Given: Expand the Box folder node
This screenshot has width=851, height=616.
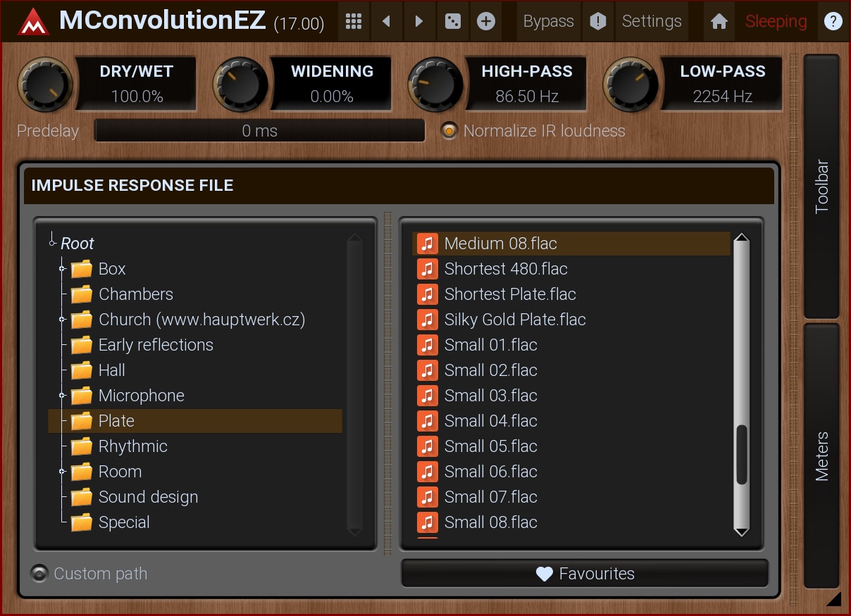Looking at the screenshot, I should pyautogui.click(x=62, y=269).
